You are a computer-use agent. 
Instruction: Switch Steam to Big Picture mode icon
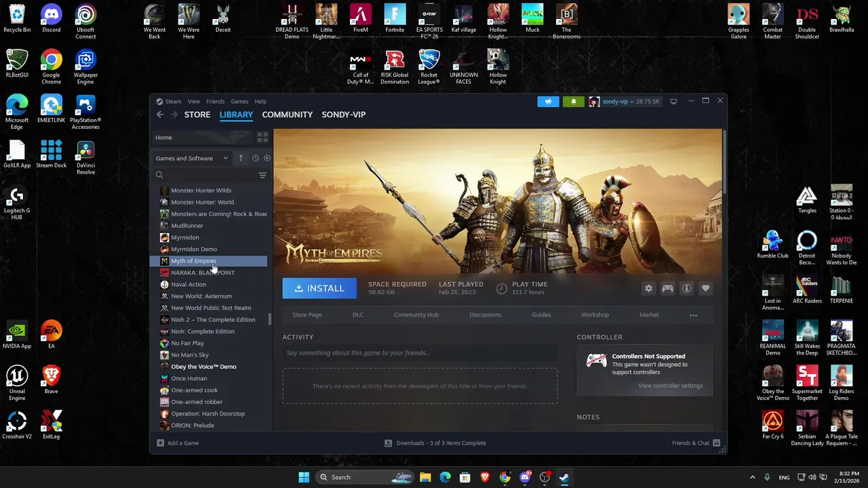pyautogui.click(x=673, y=102)
